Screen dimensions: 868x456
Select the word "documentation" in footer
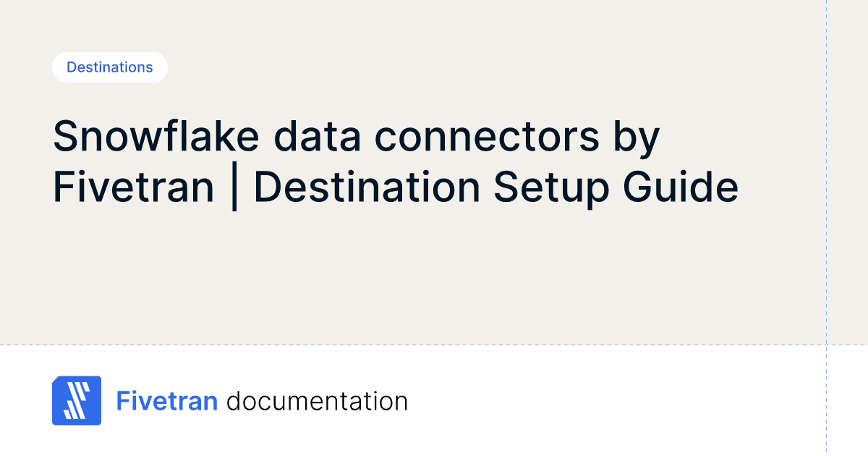tap(317, 401)
